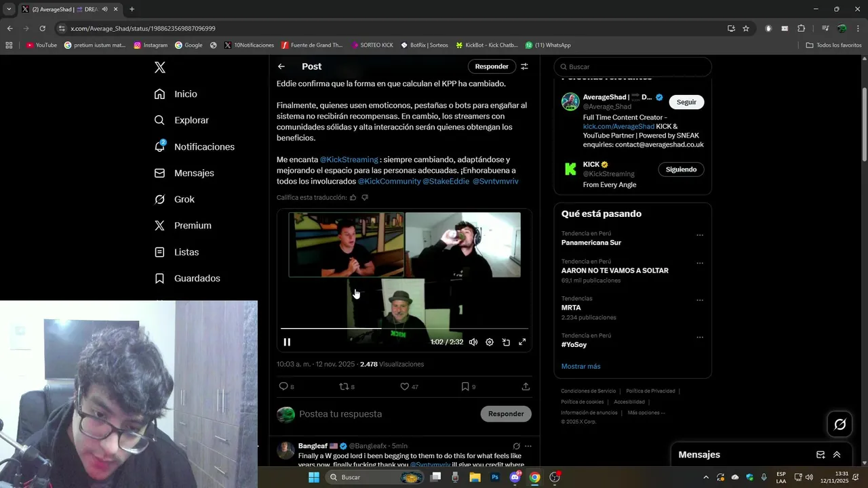
Task: Open Premium in sidebar
Action: pyautogui.click(x=182, y=226)
